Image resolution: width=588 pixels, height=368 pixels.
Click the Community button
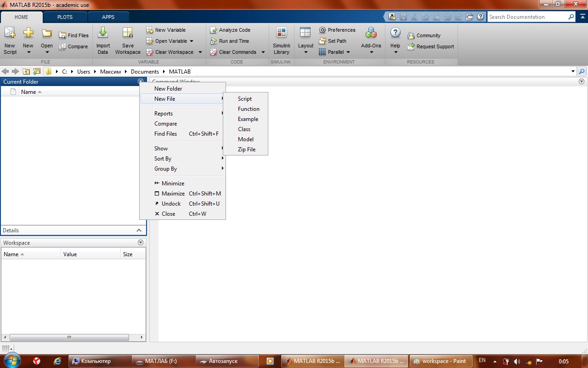pos(424,35)
